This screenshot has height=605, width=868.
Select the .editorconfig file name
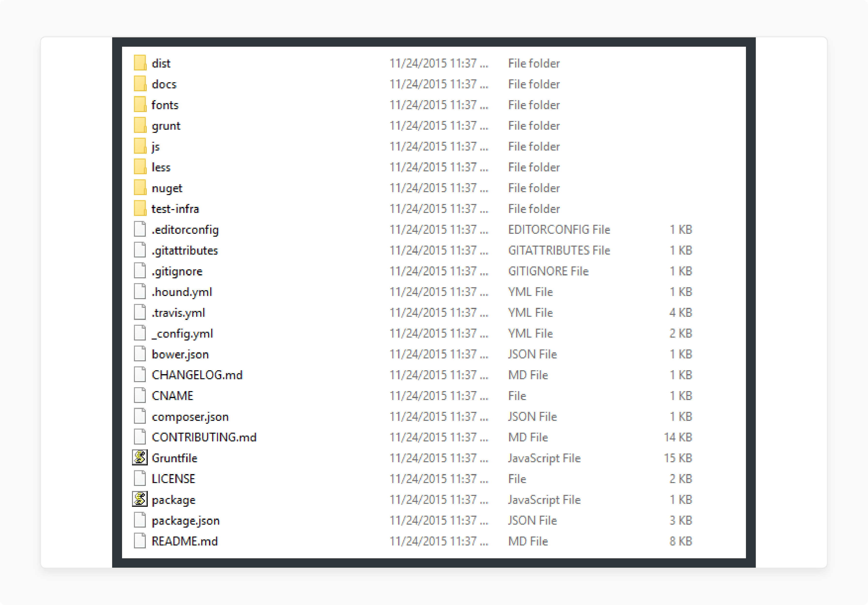pos(185,230)
